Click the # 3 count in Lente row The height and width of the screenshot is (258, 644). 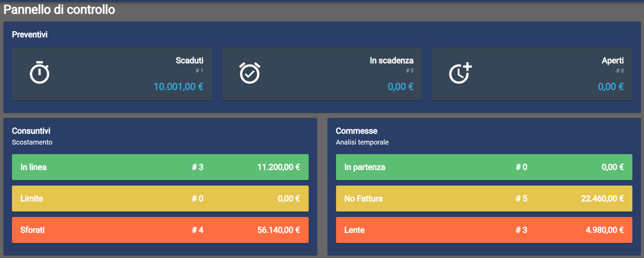pos(521,230)
